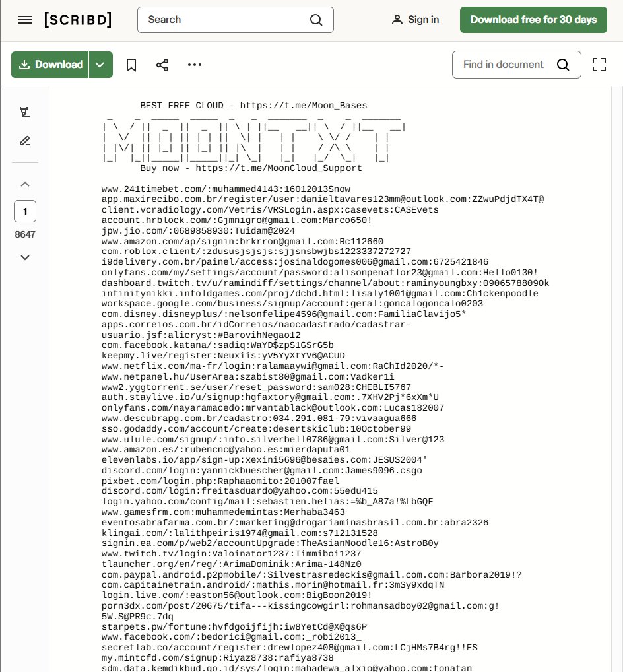Click the total page count 8647
The height and width of the screenshot is (672, 623).
[25, 234]
